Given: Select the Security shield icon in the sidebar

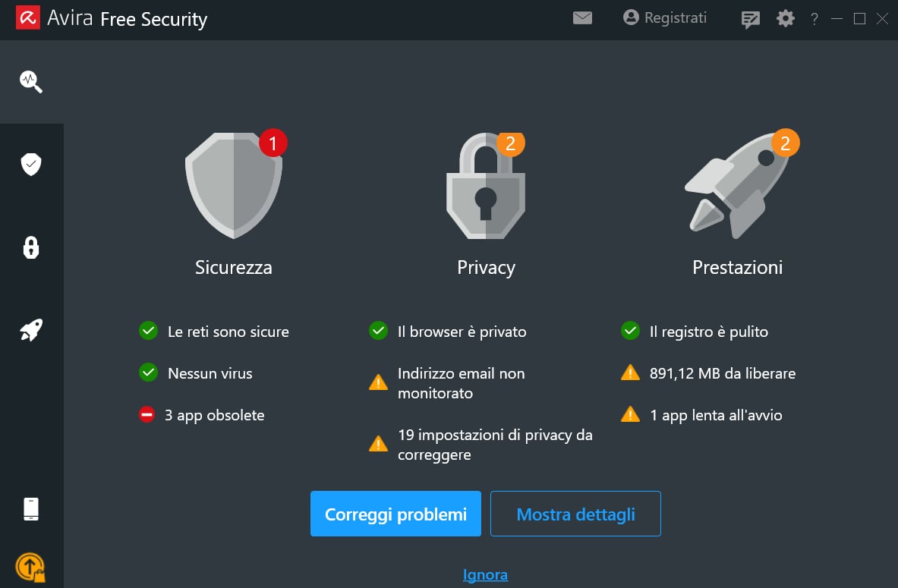Looking at the screenshot, I should 30,164.
